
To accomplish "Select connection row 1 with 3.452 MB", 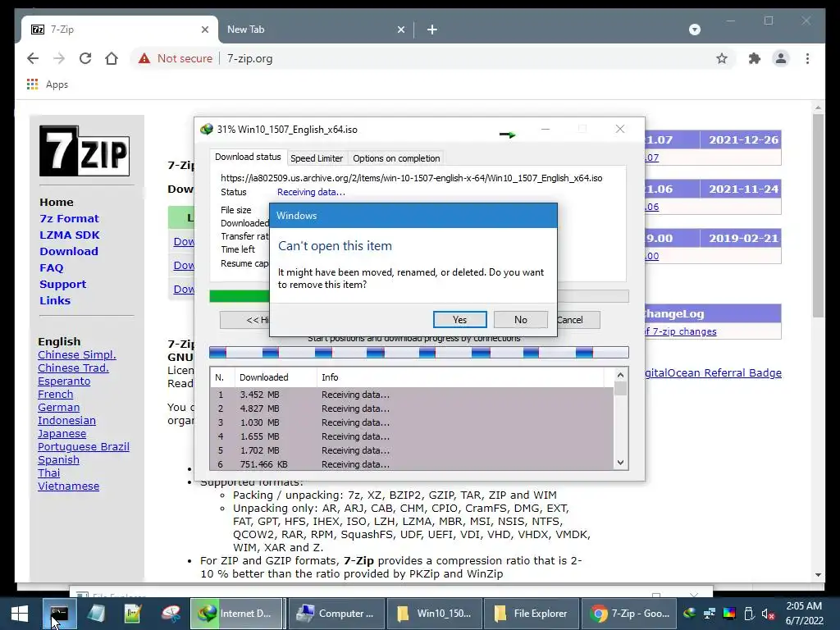I will (x=412, y=395).
